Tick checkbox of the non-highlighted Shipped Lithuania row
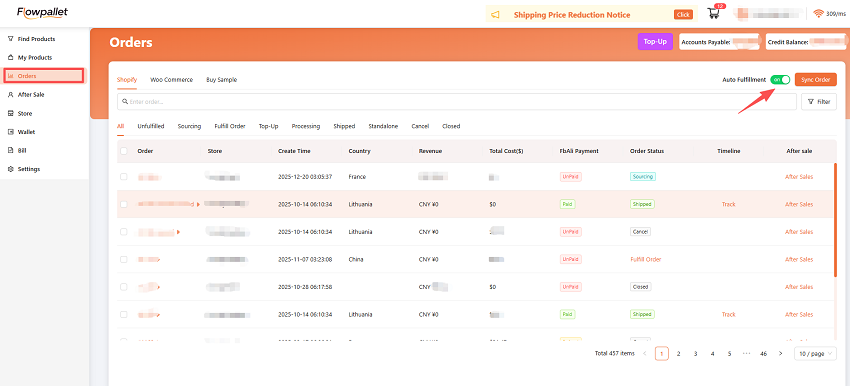This screenshot has height=386, width=850. tap(124, 314)
